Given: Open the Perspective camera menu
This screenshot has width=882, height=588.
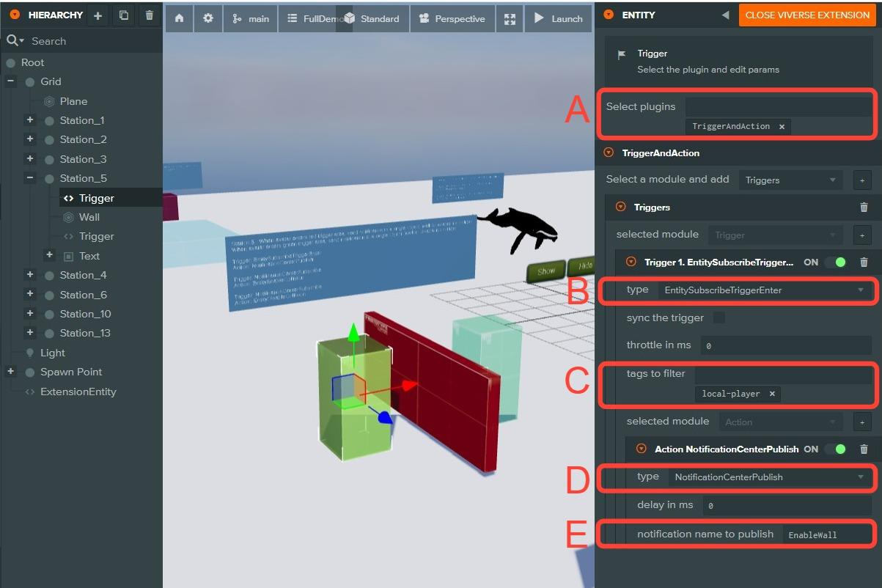Looking at the screenshot, I should pyautogui.click(x=452, y=19).
